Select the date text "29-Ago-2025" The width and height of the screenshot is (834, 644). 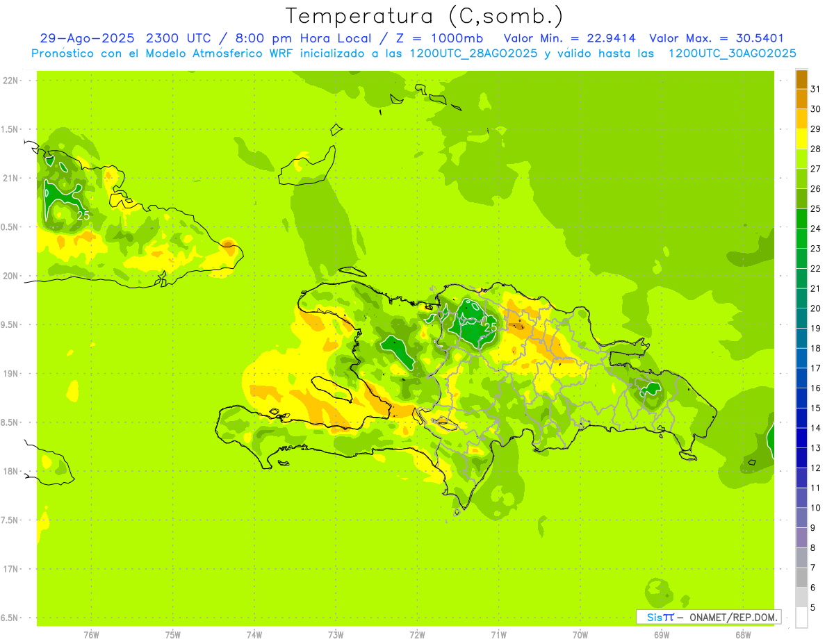point(87,38)
